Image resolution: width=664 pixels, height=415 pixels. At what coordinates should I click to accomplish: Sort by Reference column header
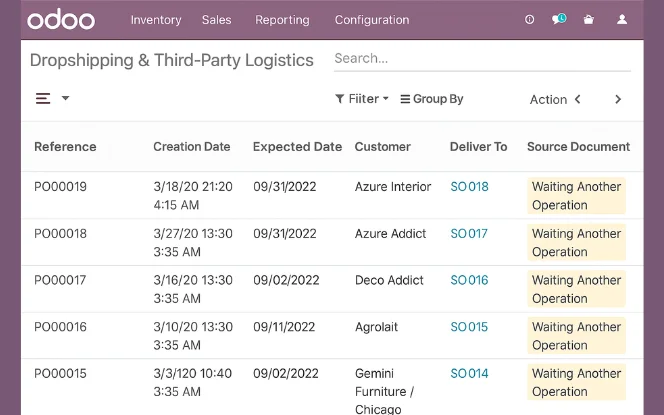point(65,147)
